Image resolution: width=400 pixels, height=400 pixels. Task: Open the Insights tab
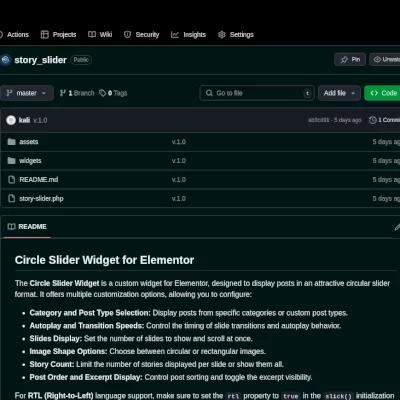(188, 35)
